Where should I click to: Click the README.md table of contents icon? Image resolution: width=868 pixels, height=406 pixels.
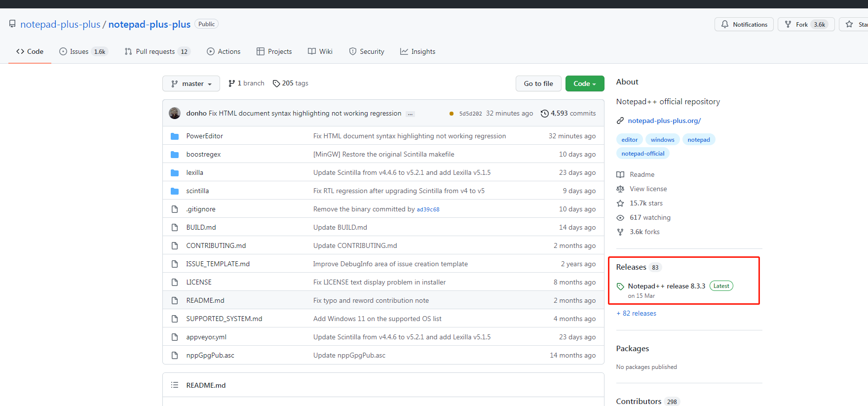pos(175,385)
